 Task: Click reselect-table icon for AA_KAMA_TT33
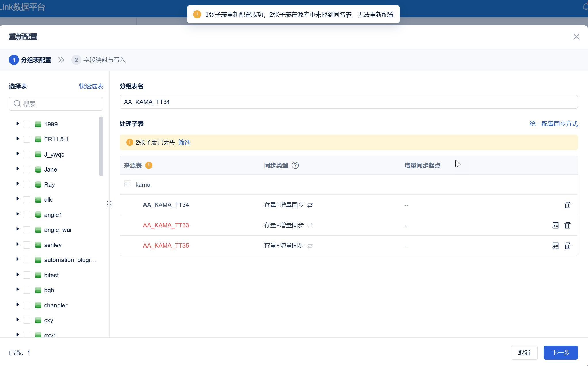click(x=556, y=225)
